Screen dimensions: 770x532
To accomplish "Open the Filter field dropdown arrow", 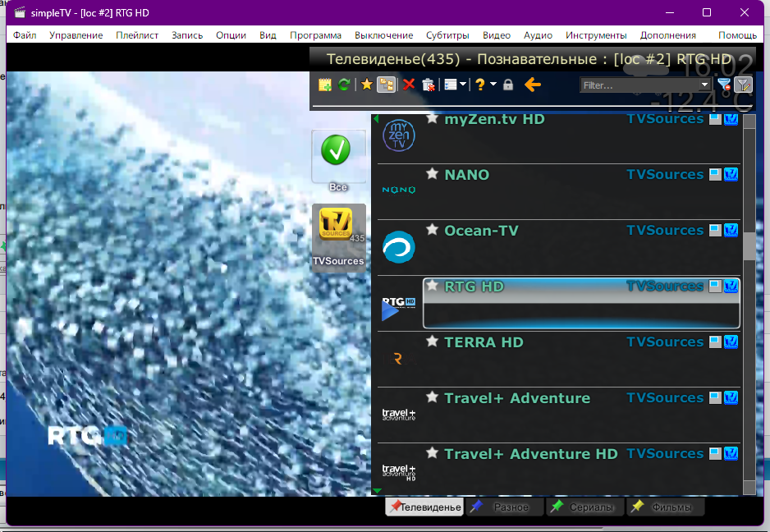I will point(704,85).
